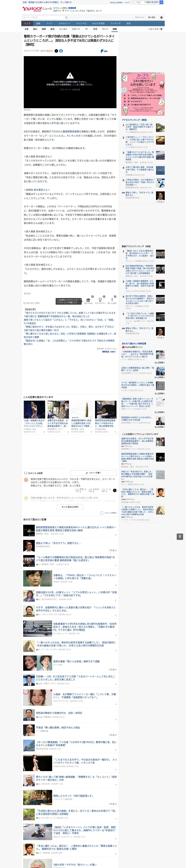Open 購入履歴 in the header
The width and height of the screenshot is (186, 868).
pos(152,18)
